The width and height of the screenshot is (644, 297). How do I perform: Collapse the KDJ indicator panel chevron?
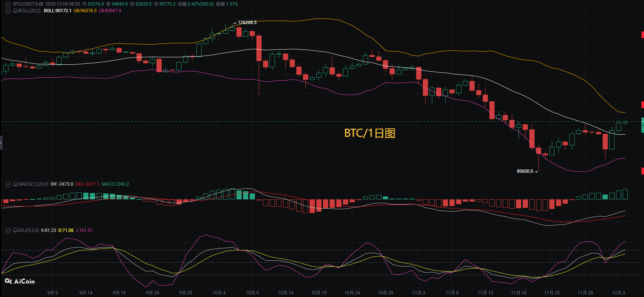[x=8, y=230]
